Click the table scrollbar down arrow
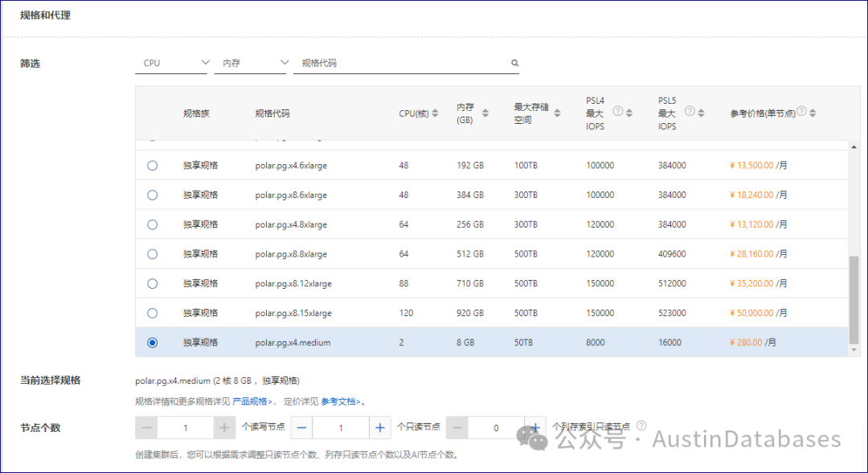Screen dimensions: 868x473 point(854,349)
